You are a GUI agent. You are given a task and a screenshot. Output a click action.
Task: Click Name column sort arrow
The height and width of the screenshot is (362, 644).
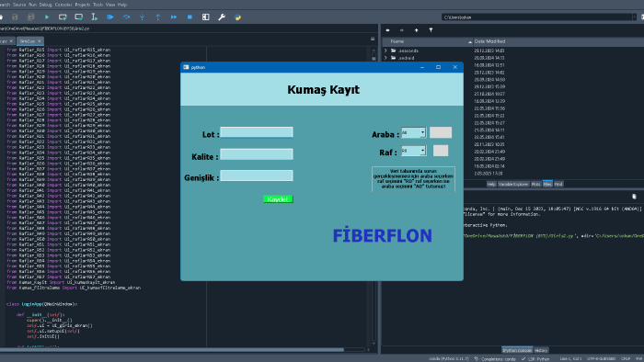[470, 42]
